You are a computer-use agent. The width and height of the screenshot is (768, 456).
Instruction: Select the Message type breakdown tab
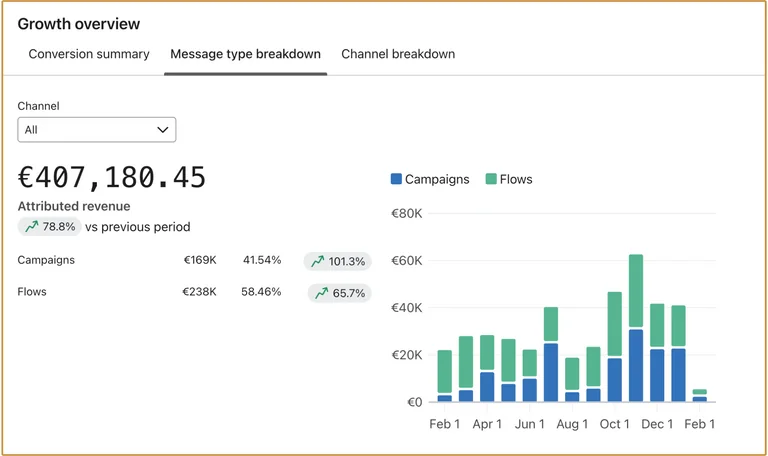pos(245,54)
